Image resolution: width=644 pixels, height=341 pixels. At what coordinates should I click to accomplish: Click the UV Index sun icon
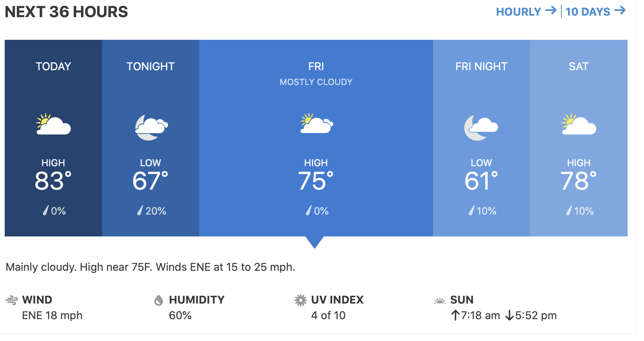tap(301, 300)
